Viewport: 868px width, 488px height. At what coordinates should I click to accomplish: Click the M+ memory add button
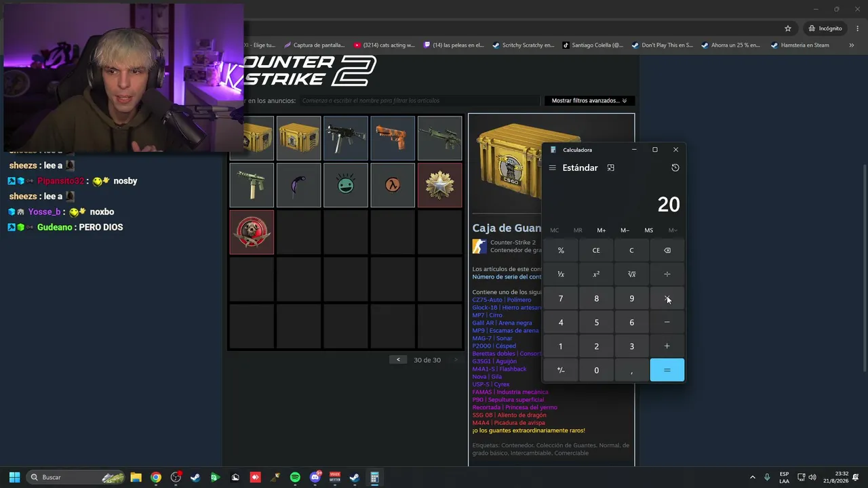[601, 230]
